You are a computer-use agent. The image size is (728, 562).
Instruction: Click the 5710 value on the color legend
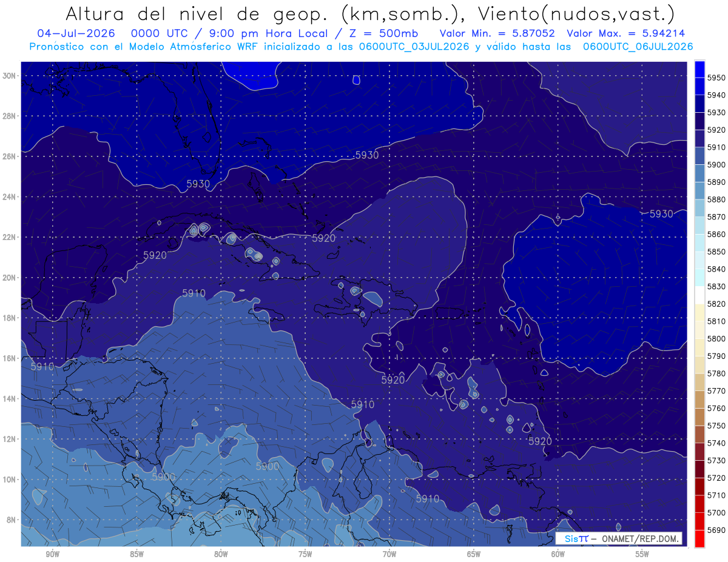(716, 495)
